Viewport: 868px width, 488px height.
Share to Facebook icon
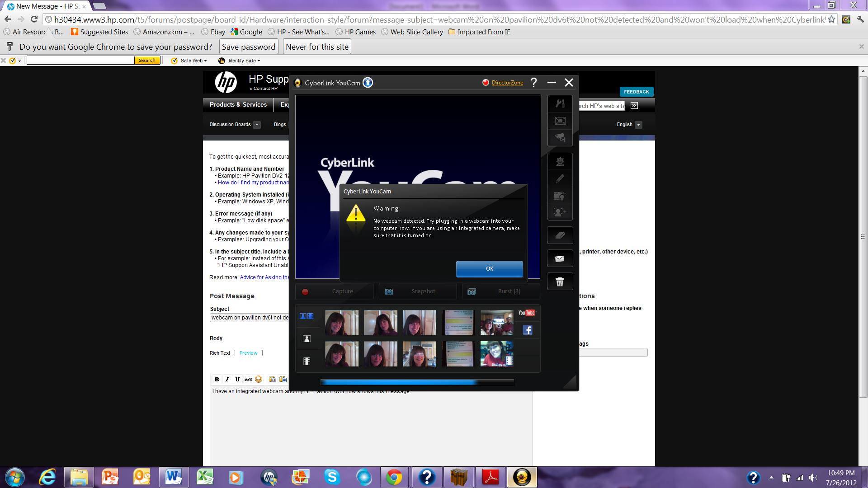(x=527, y=330)
